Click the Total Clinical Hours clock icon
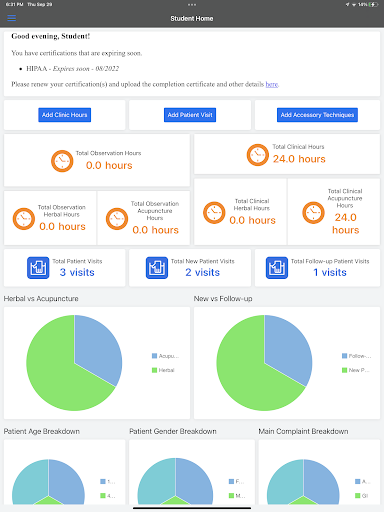This screenshot has width=384, height=512. point(258,155)
